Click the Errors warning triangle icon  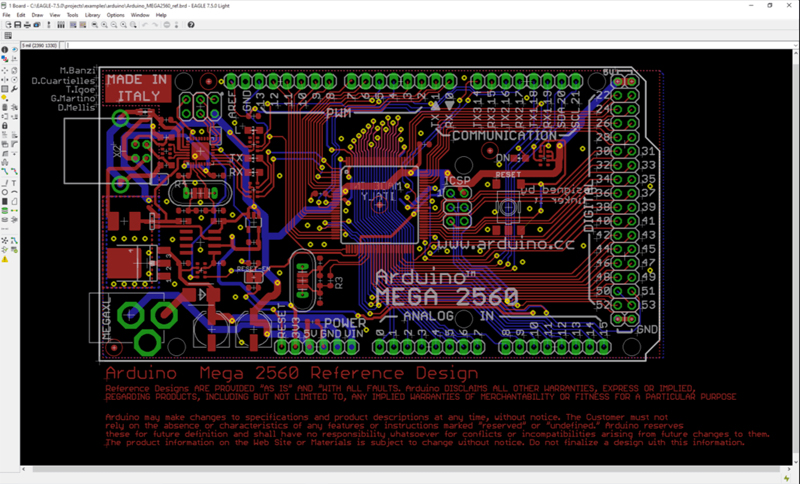[x=5, y=259]
